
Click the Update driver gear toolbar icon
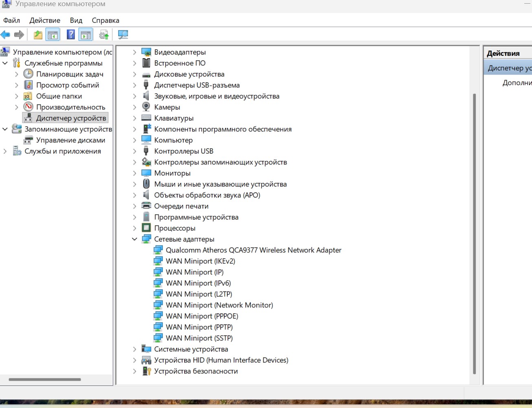click(x=104, y=35)
